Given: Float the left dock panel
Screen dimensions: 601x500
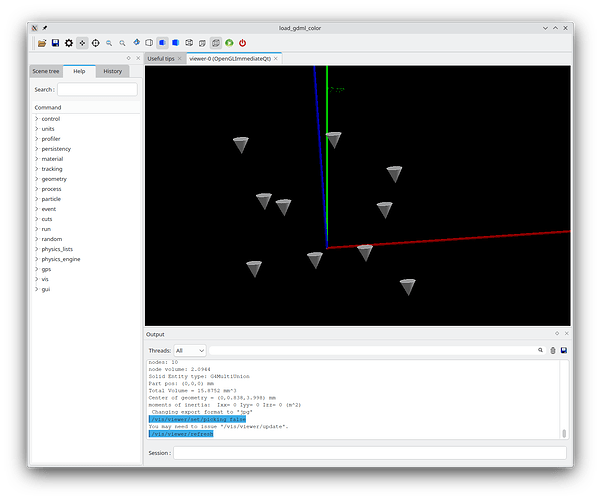Looking at the screenshot, I should click(x=128, y=58).
